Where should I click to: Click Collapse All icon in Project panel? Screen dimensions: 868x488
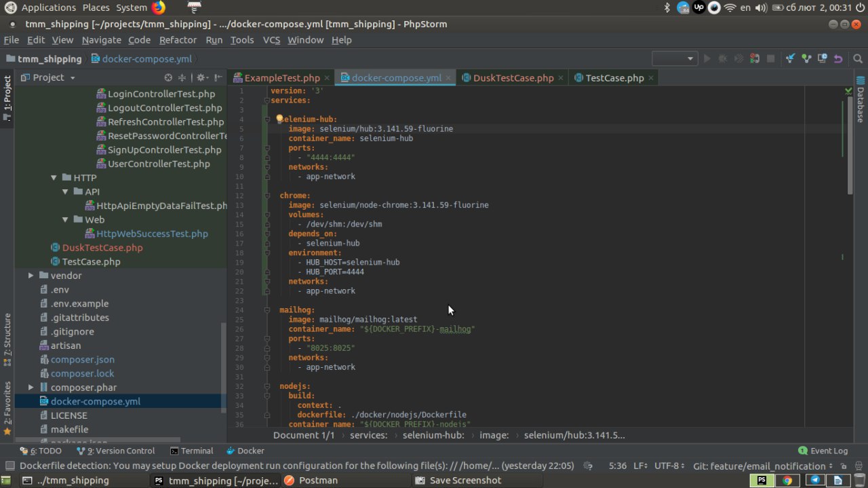coord(182,77)
